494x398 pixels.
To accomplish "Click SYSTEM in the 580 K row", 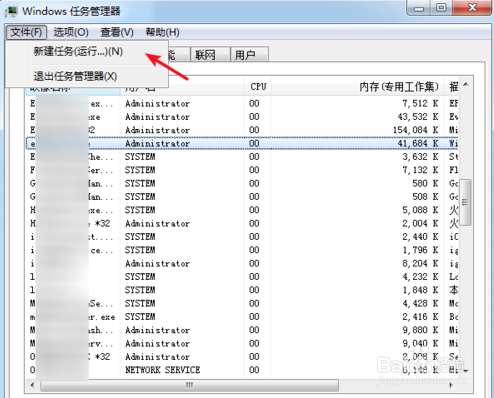I will tap(140, 183).
